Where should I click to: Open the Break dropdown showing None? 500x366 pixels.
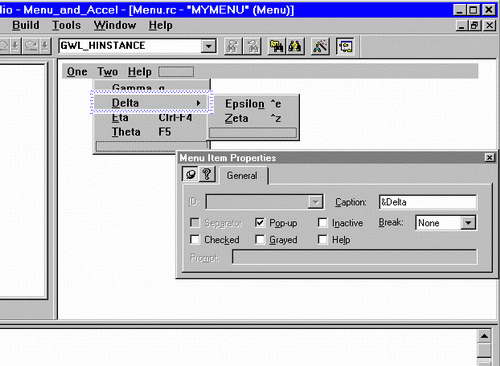(x=468, y=222)
